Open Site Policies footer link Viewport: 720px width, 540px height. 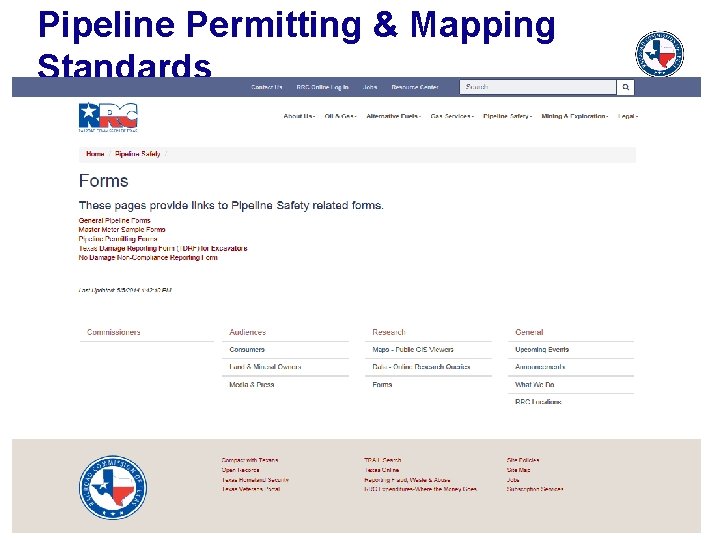click(523, 460)
